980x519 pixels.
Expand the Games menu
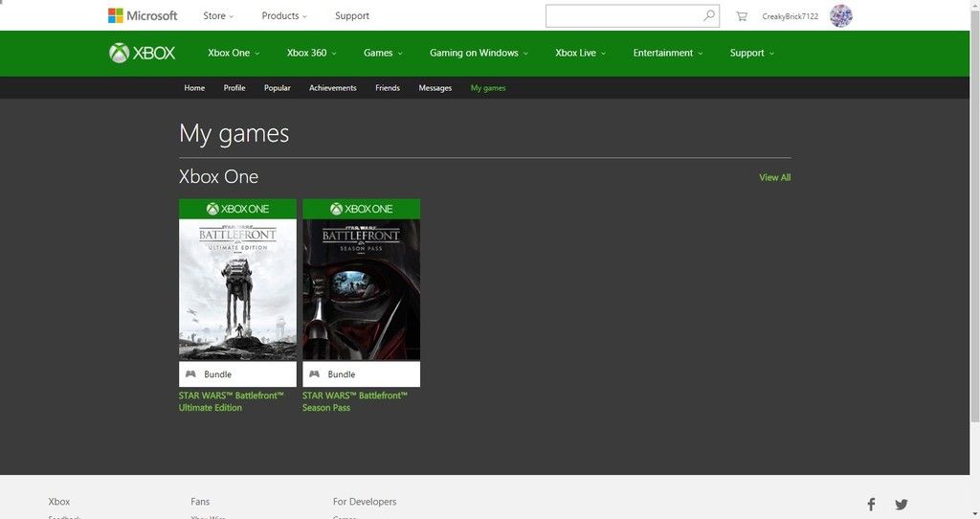pos(383,54)
